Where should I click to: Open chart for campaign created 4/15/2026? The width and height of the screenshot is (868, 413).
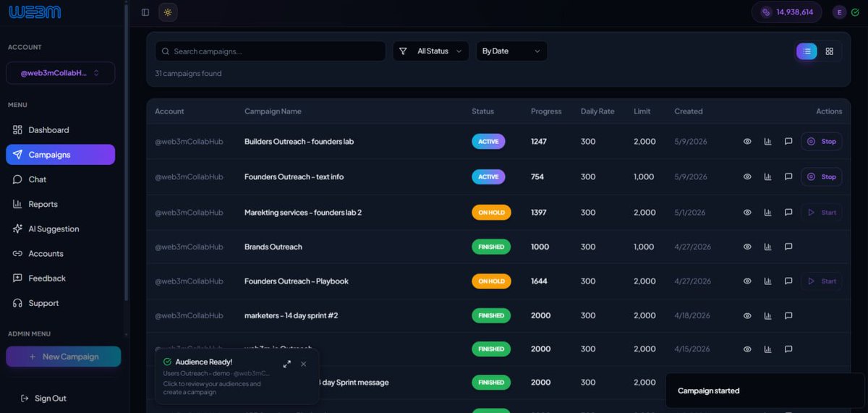click(767, 349)
